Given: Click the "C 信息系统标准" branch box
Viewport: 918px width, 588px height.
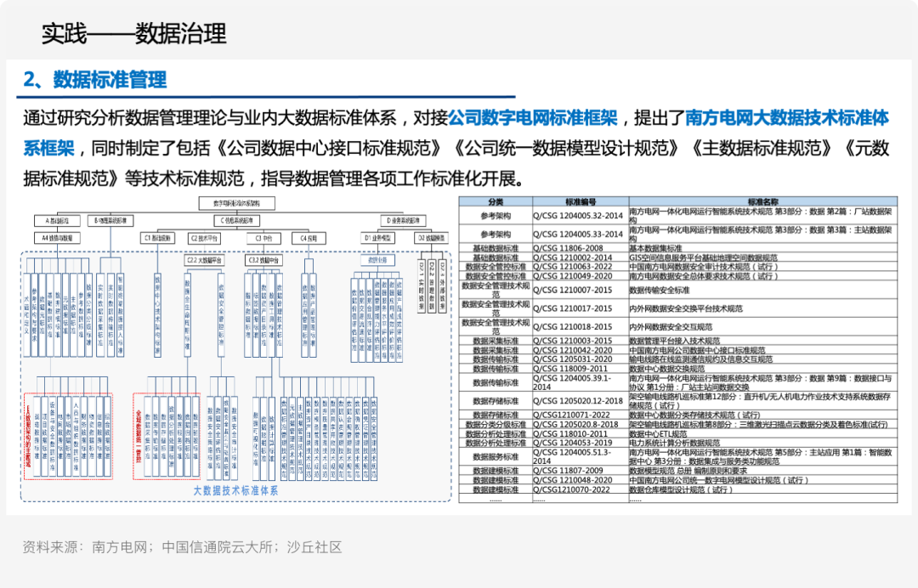Looking at the screenshot, I should (238, 219).
